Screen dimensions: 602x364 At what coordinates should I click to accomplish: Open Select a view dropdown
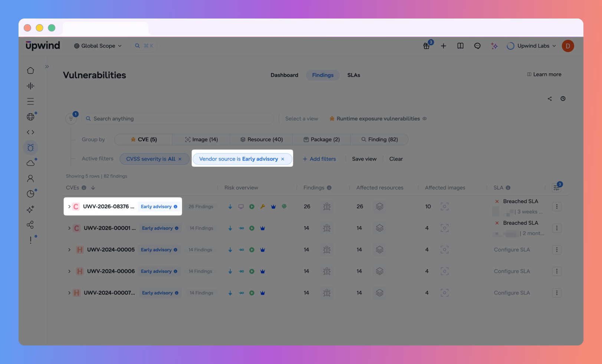click(x=302, y=119)
